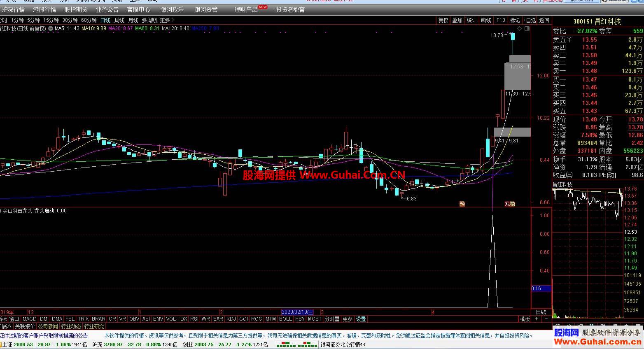Viewport: 644px width, 349px height.
Task: Select the 月线 monthly period
Action: (x=133, y=20)
